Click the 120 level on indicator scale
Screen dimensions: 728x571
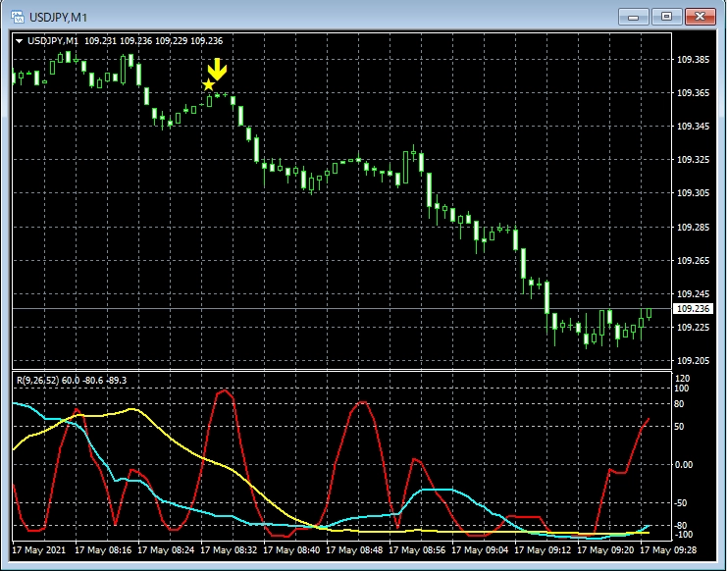[x=683, y=378]
